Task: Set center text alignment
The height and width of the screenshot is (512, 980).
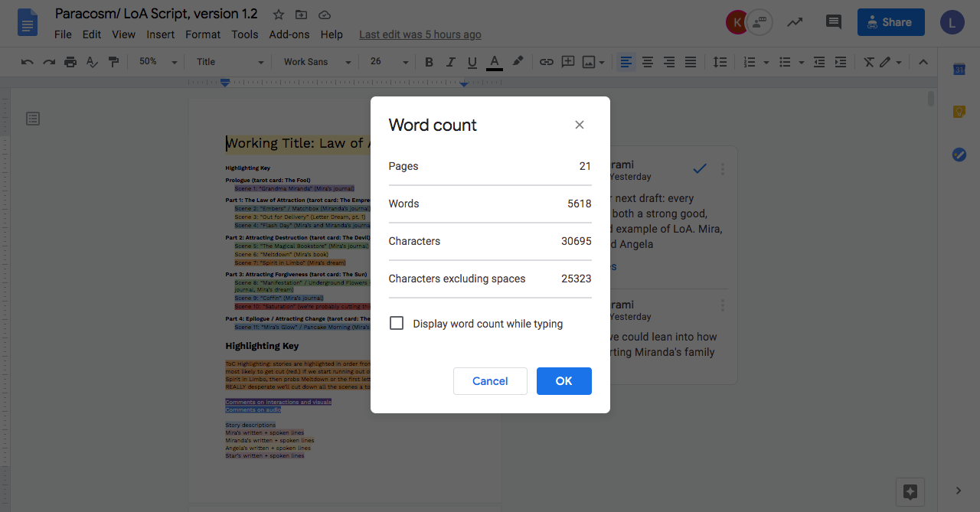Action: tap(648, 62)
